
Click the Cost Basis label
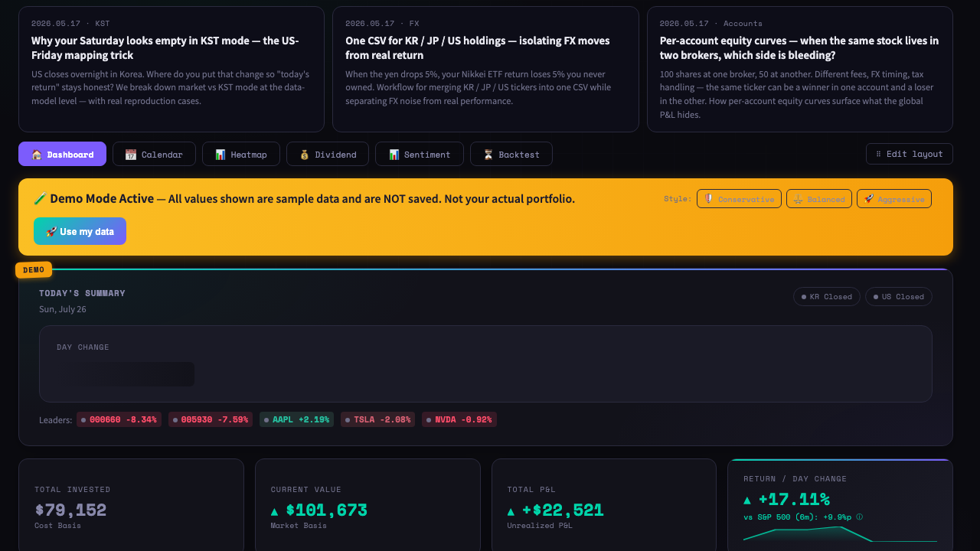coord(57,526)
